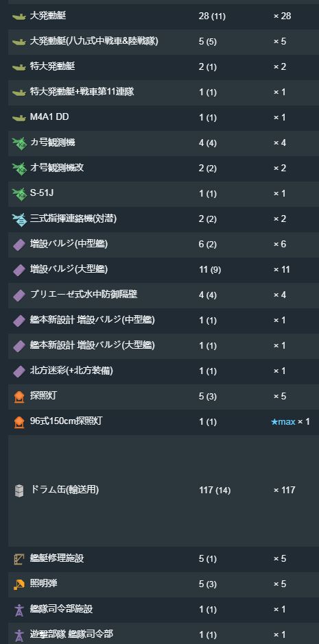Select the purple bulge icon beside 増設バルジ(中型艦)
Screen dimensions: 319x644
click(19, 245)
